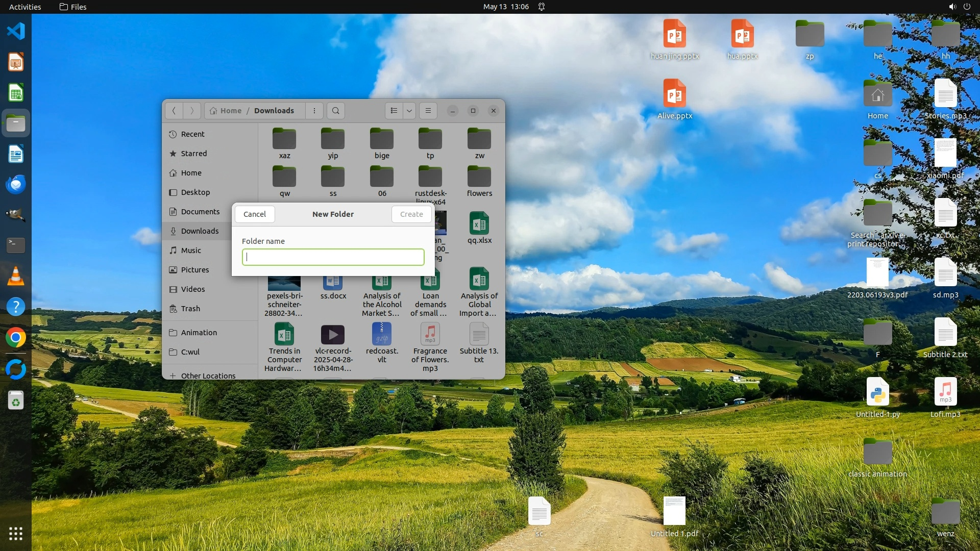
Task: Open VLC media player from dock
Action: click(16, 276)
